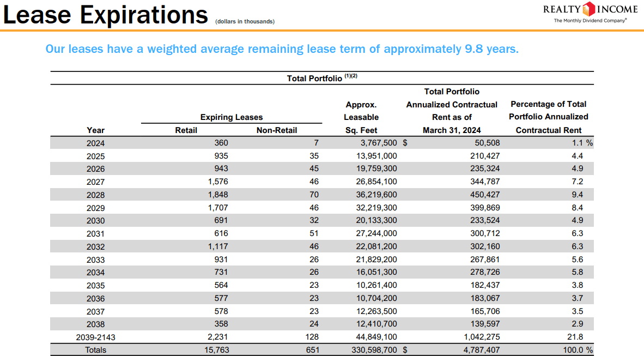Click the dollar sign in the Totals row
The height and width of the screenshot is (356, 644).
[404, 349]
